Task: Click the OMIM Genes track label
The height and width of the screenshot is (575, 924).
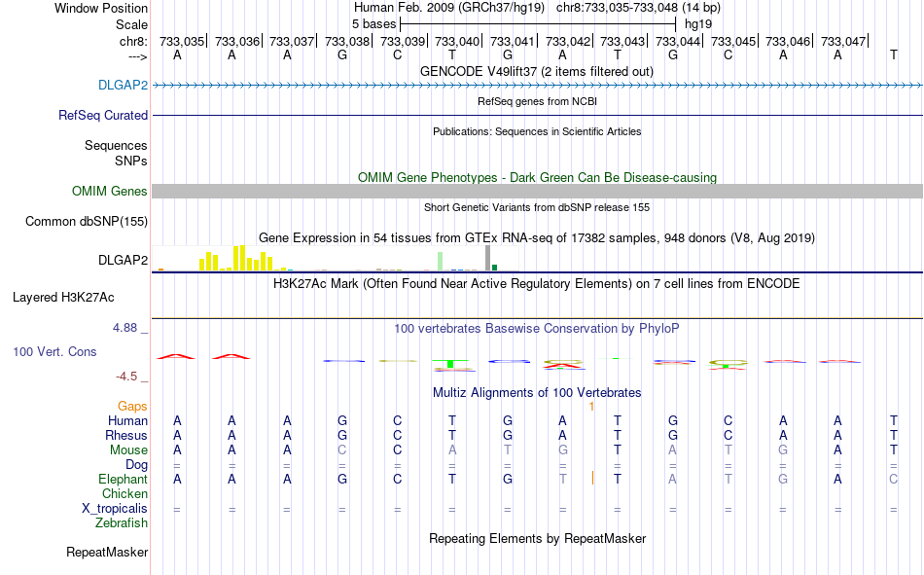Action: click(109, 191)
